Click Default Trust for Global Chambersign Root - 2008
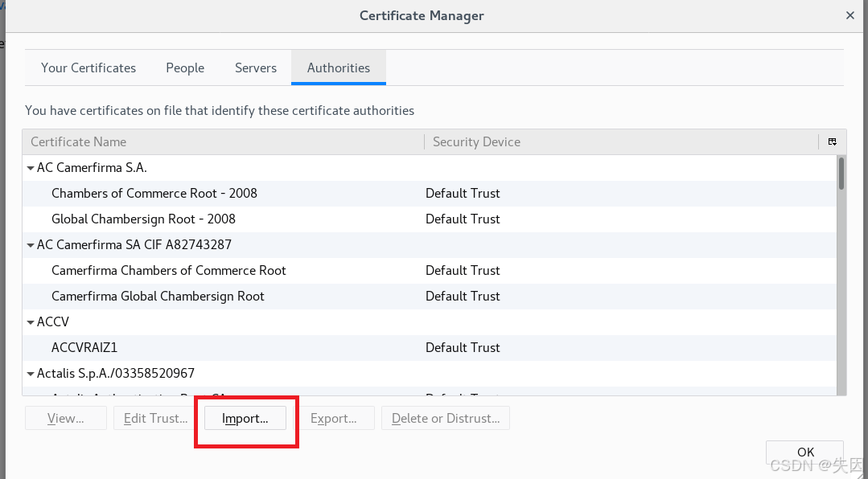 463,219
